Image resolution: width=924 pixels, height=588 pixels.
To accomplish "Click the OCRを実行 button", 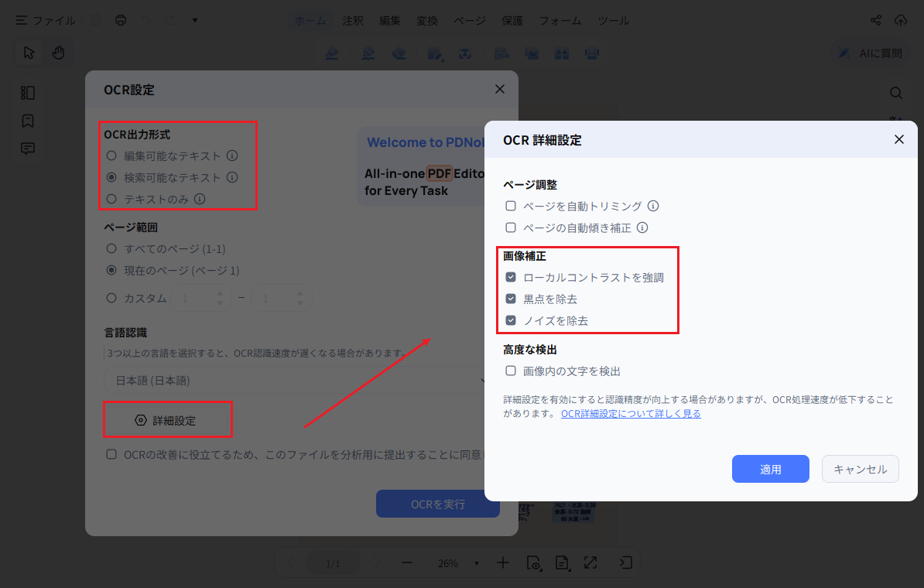I will point(438,504).
